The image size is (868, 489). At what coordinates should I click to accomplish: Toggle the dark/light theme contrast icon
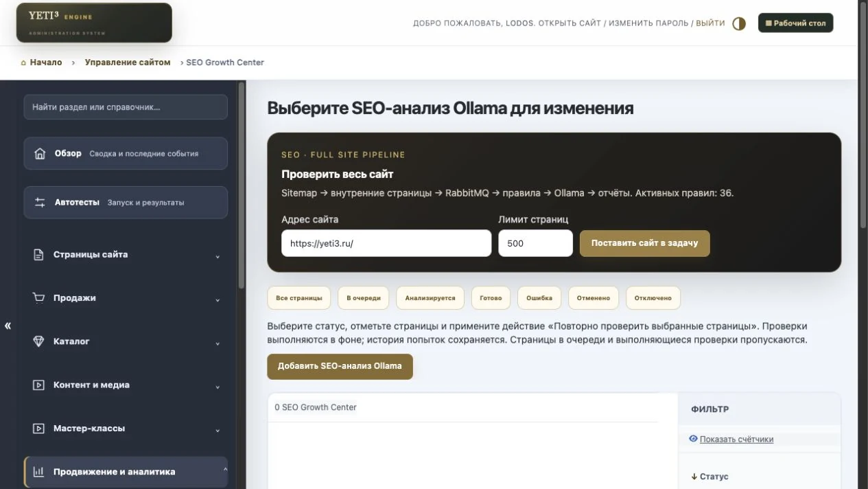[739, 23]
